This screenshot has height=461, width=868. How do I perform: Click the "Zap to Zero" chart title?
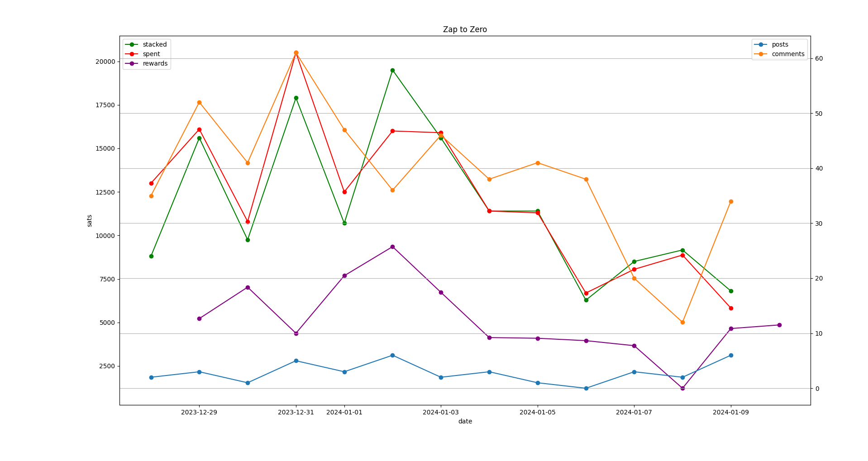[465, 29]
